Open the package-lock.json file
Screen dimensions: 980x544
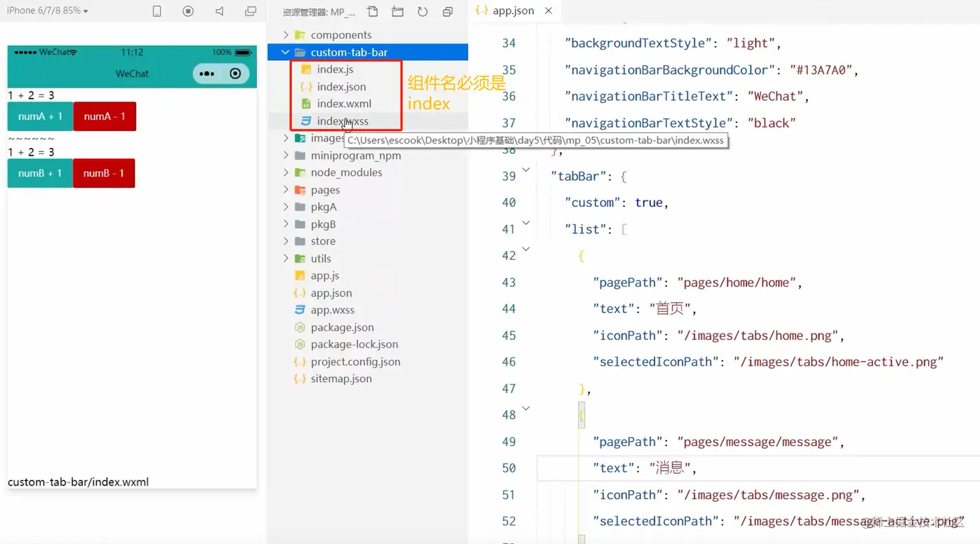click(x=354, y=344)
